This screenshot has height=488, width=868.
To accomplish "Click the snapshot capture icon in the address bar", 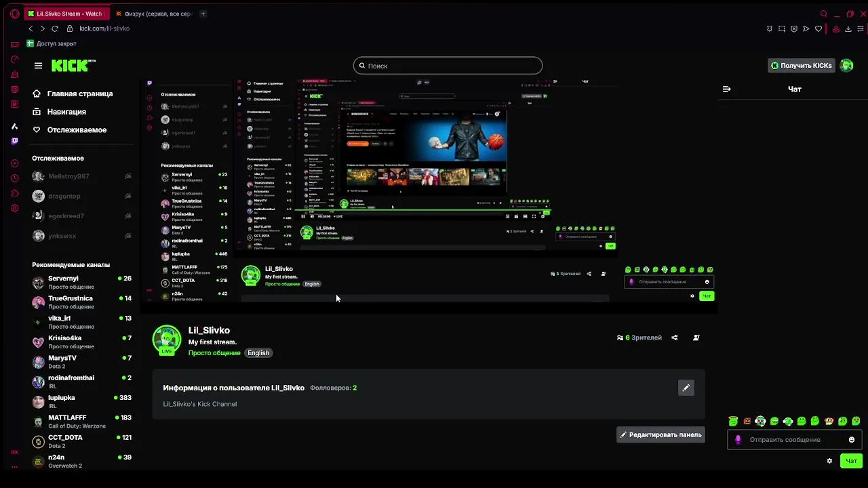I will (782, 28).
